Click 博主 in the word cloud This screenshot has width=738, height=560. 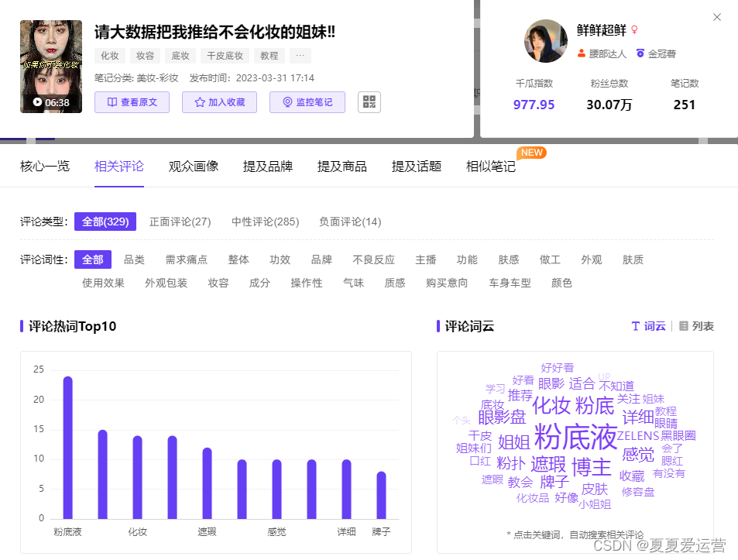[591, 468]
